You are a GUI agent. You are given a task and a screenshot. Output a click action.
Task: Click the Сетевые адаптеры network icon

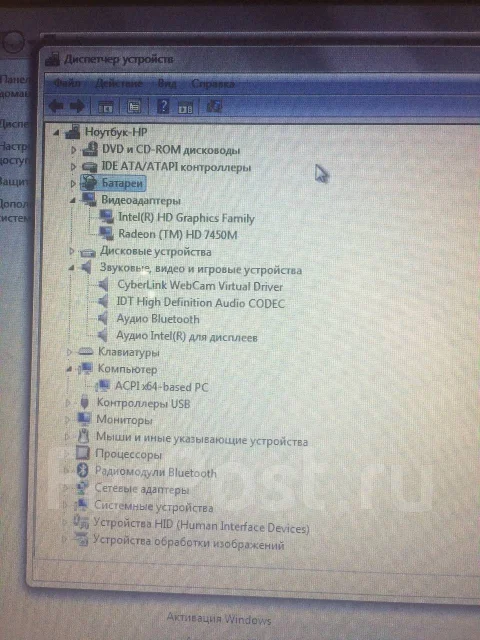pos(82,488)
